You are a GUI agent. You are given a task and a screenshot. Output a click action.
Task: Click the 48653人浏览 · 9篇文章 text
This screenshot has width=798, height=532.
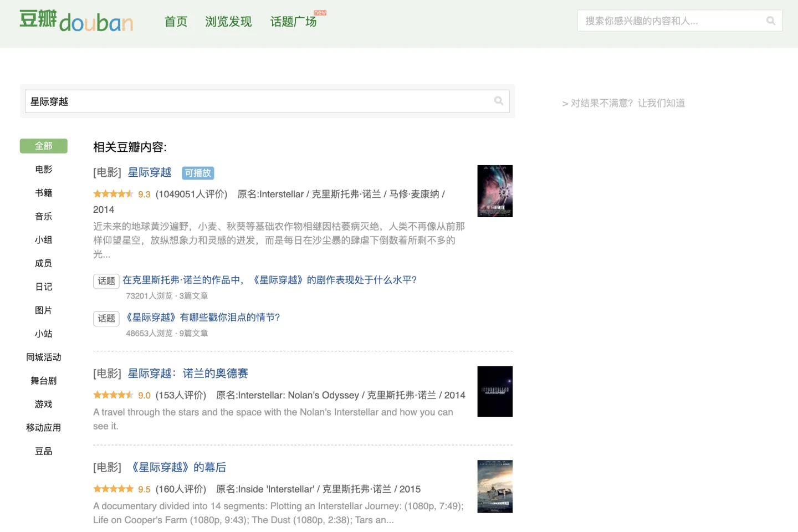[167, 333]
